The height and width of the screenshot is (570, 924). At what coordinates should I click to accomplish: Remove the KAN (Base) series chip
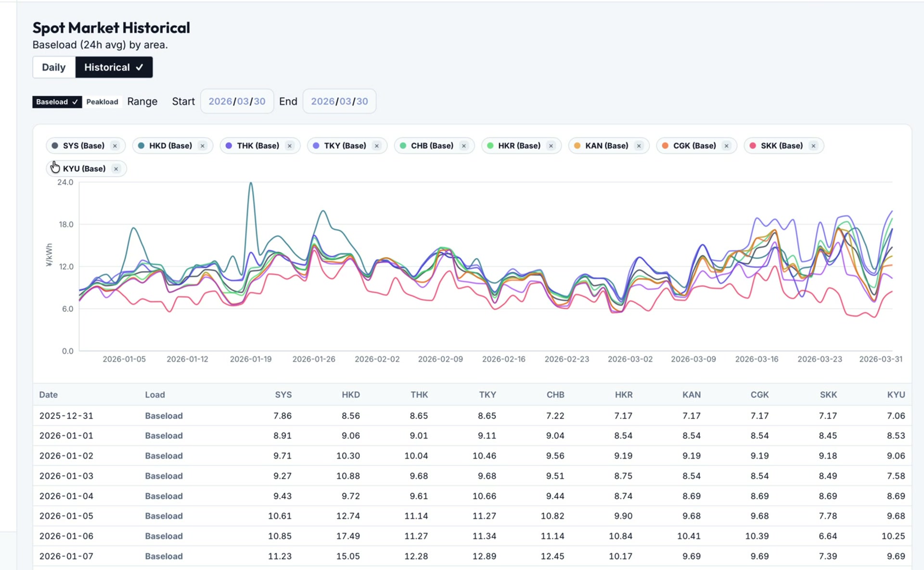(639, 145)
